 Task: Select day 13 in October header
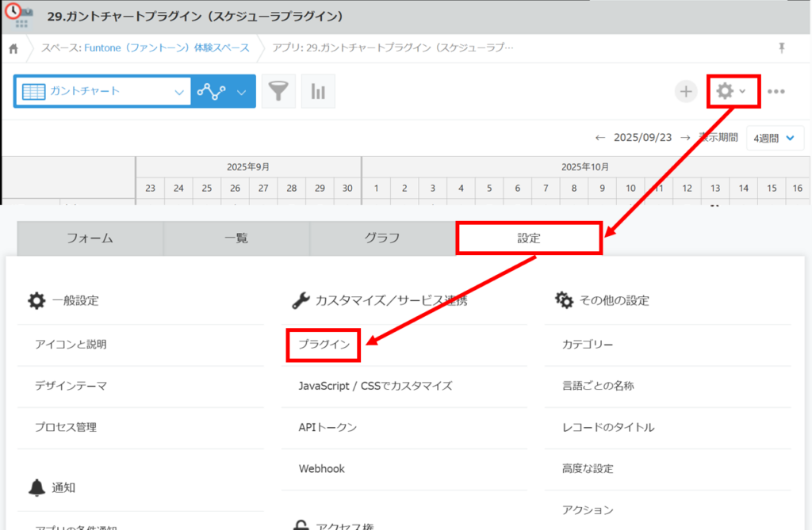pyautogui.click(x=715, y=188)
